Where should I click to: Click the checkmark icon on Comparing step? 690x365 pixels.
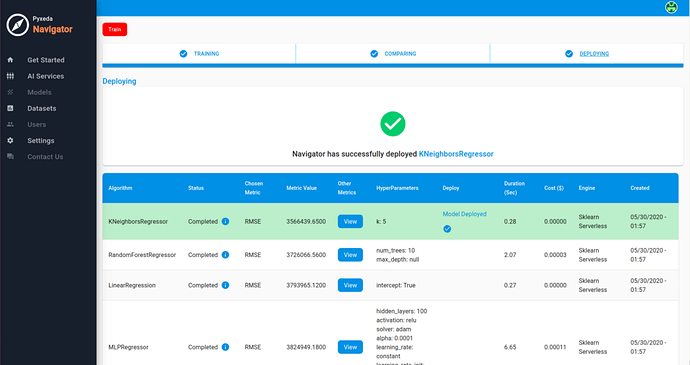374,54
